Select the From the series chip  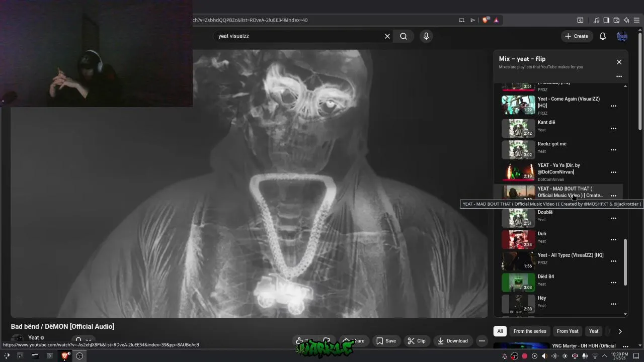[530, 331]
